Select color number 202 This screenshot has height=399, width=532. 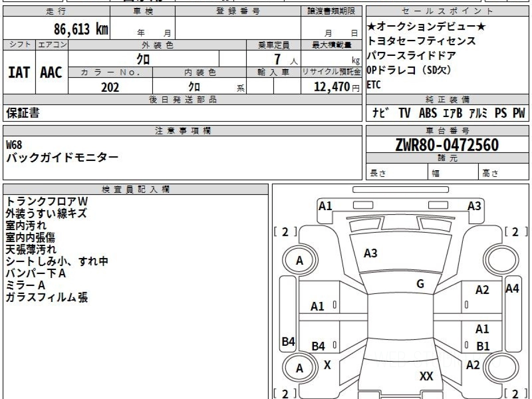click(x=110, y=86)
